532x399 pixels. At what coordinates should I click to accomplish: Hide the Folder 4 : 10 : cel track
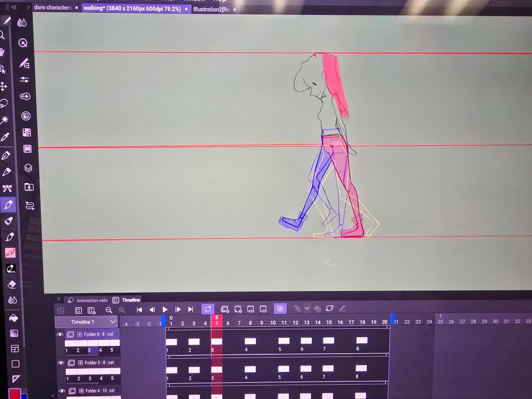(62, 391)
